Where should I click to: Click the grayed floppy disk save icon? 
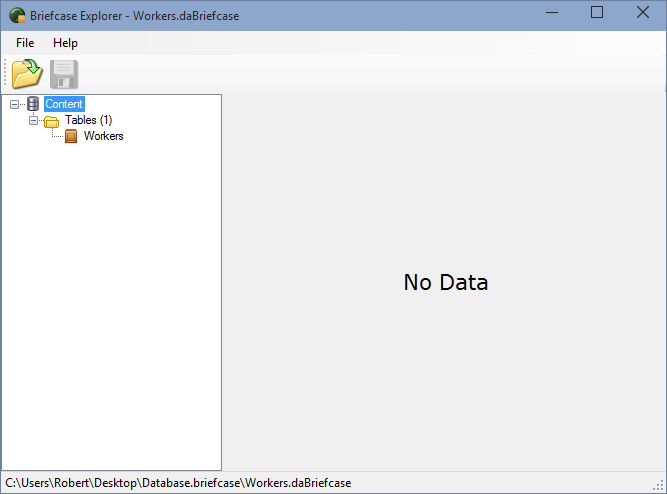click(64, 74)
